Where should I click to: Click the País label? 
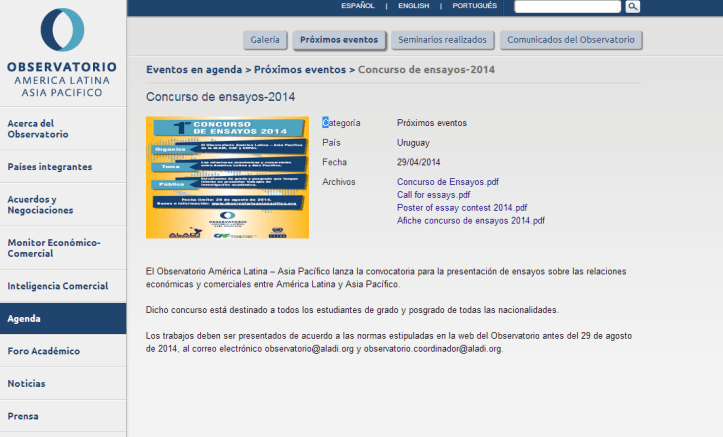pyautogui.click(x=331, y=142)
